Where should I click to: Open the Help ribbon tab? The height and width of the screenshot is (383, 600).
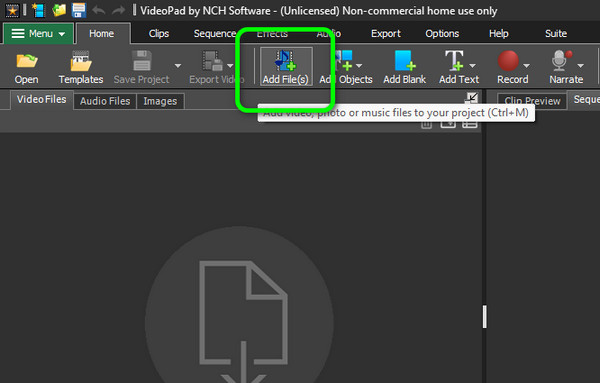(x=499, y=34)
